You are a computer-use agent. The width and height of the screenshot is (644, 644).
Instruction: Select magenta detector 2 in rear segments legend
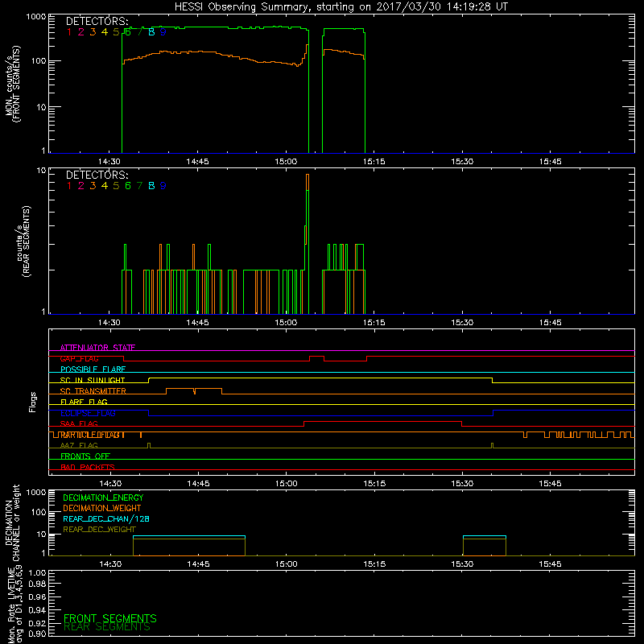pyautogui.click(x=81, y=186)
